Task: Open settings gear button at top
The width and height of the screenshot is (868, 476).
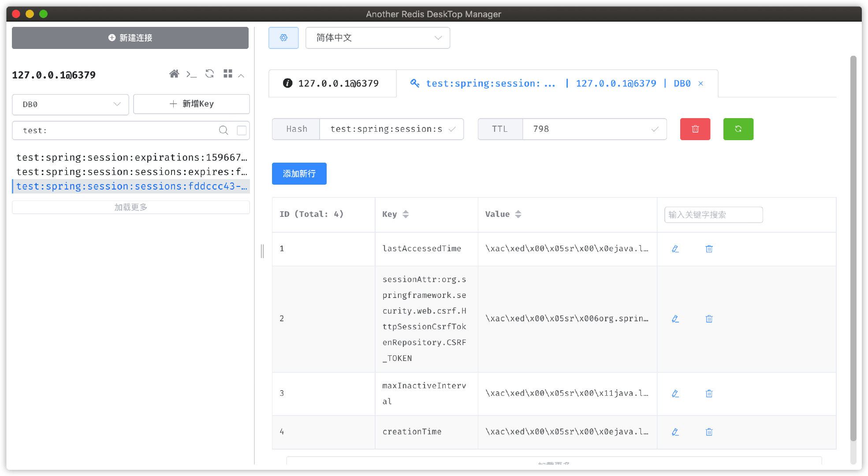Action: point(283,38)
